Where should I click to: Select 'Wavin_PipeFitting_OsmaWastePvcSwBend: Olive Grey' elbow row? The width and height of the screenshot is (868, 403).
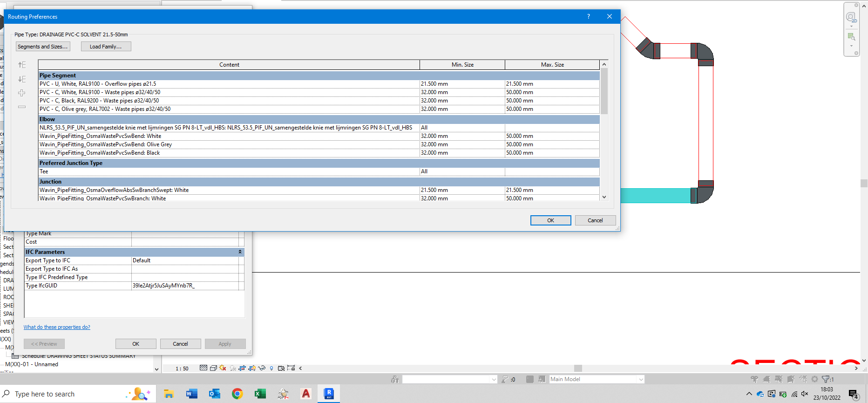click(x=319, y=144)
